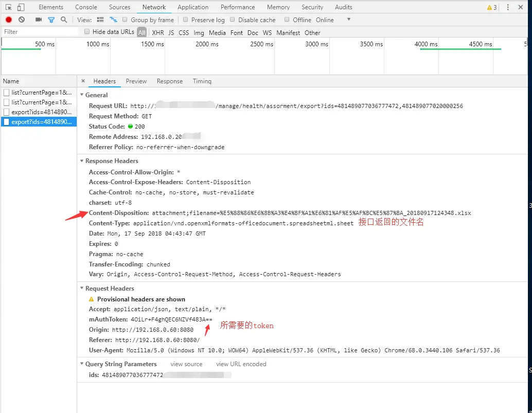The image size is (532, 413).
Task: Toggle the device emulation toolbar
Action: click(20, 7)
